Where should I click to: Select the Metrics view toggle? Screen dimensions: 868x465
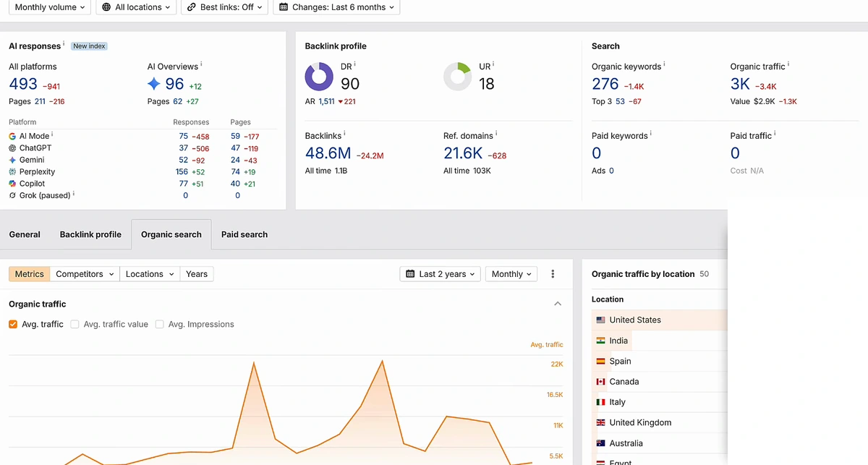[29, 274]
